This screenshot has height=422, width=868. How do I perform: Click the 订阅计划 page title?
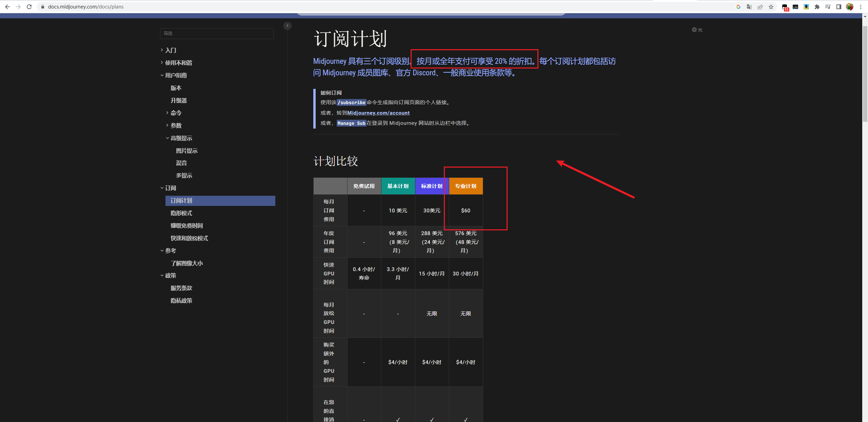tap(350, 38)
